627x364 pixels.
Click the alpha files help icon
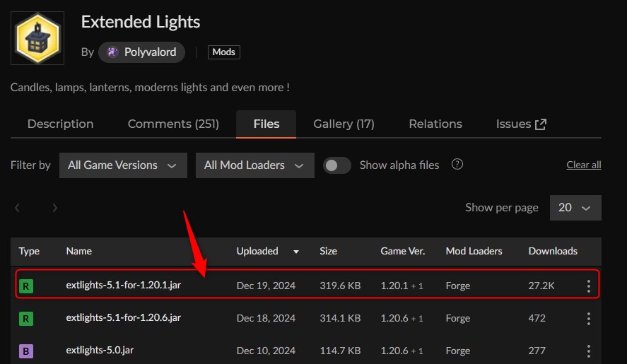tap(457, 165)
